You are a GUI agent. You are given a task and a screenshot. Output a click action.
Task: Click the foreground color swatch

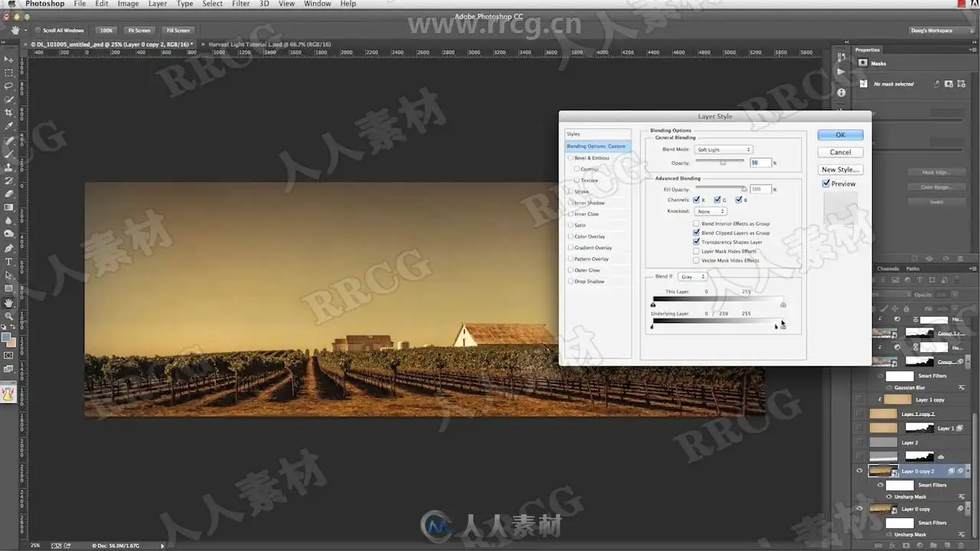[6, 338]
